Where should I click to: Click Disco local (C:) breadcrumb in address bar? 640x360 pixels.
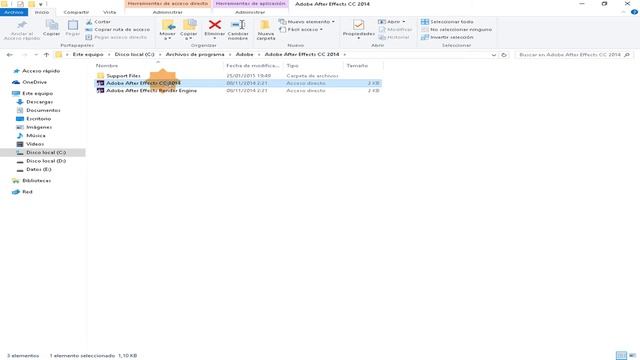pos(134,54)
